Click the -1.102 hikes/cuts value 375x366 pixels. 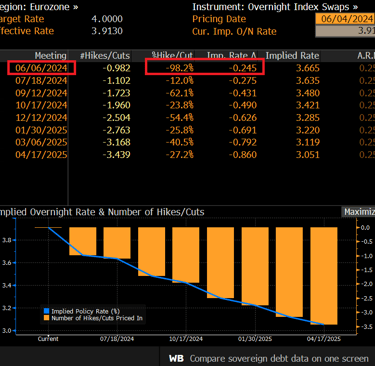pyautogui.click(x=116, y=81)
